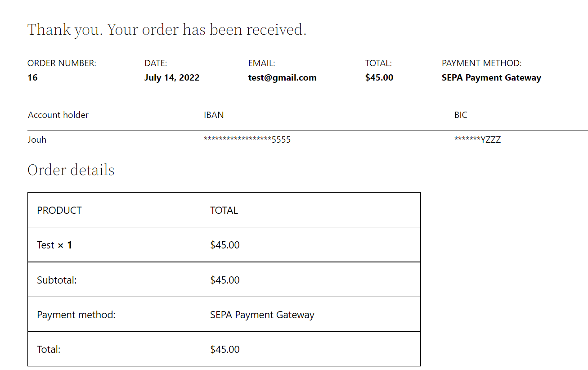Select the order number value 16

(x=32, y=78)
